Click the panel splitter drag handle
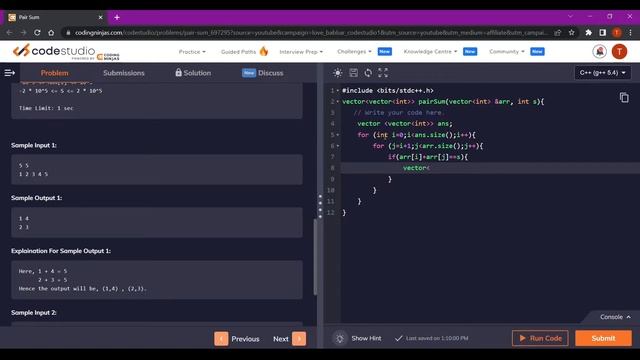The height and width of the screenshot is (360, 640). [320, 206]
